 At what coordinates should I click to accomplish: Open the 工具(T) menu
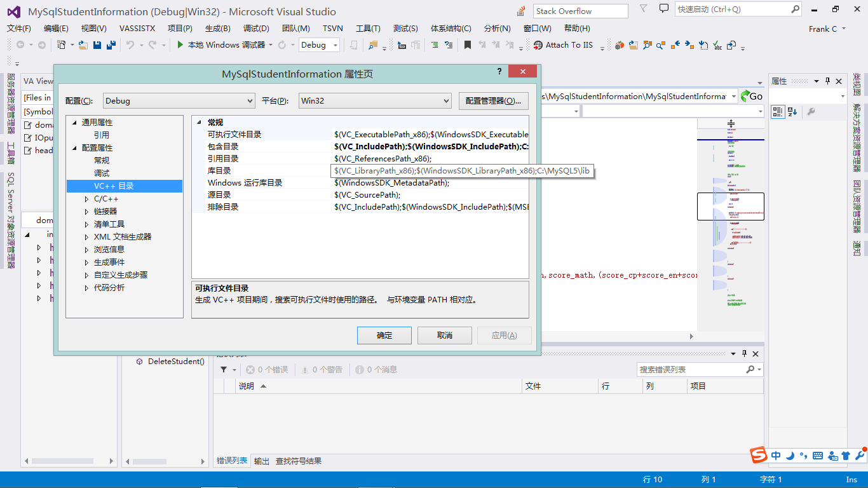pyautogui.click(x=368, y=29)
